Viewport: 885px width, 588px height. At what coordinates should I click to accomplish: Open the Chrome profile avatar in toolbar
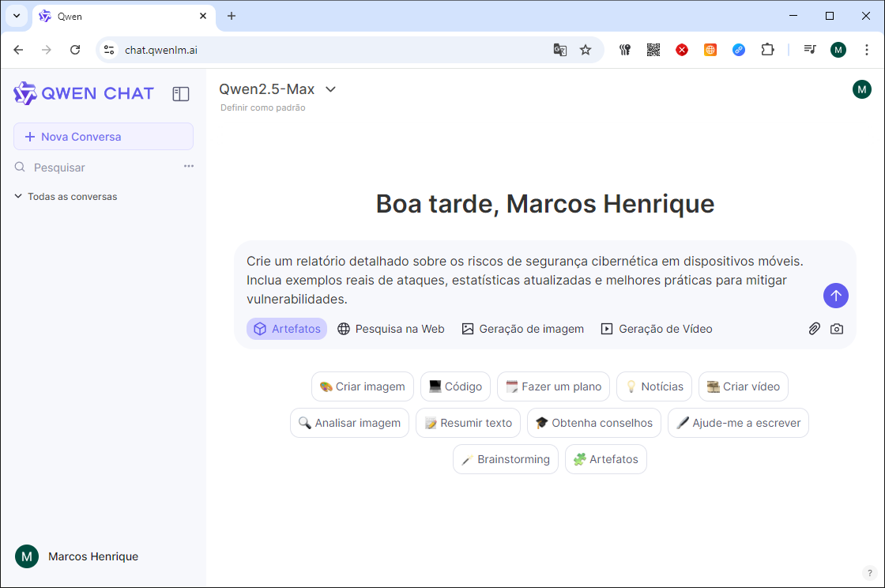838,50
